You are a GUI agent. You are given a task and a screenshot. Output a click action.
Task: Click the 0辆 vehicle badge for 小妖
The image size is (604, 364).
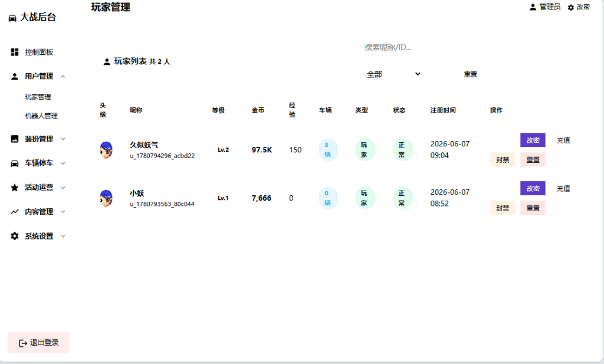(x=328, y=198)
